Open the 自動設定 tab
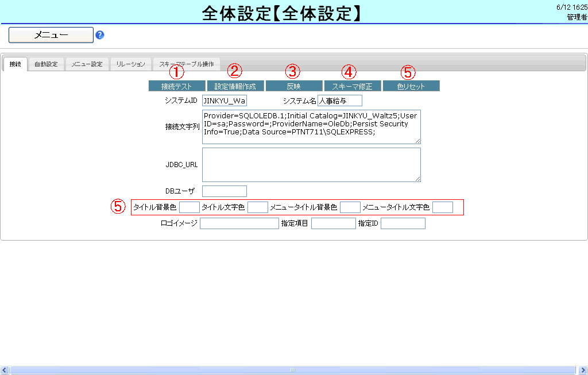This screenshot has height=375, width=588. coord(46,64)
